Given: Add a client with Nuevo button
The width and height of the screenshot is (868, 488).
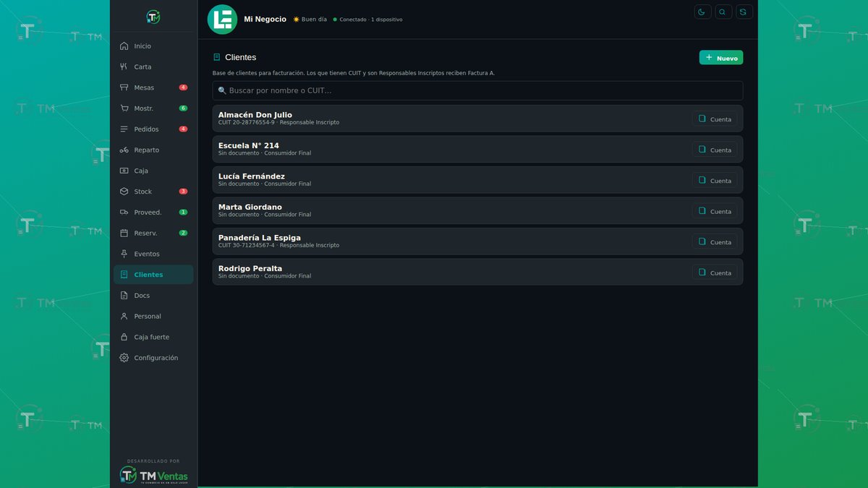Looking at the screenshot, I should (x=721, y=58).
